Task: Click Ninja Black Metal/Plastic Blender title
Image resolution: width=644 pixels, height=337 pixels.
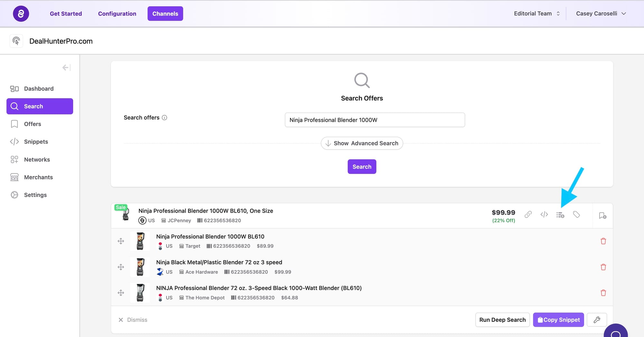Action: coord(219,262)
